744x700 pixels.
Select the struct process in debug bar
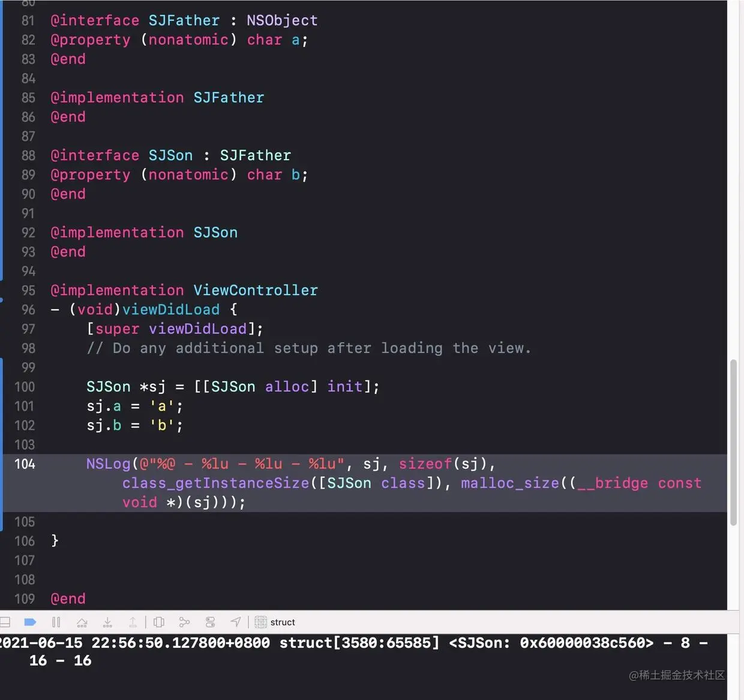tap(283, 622)
